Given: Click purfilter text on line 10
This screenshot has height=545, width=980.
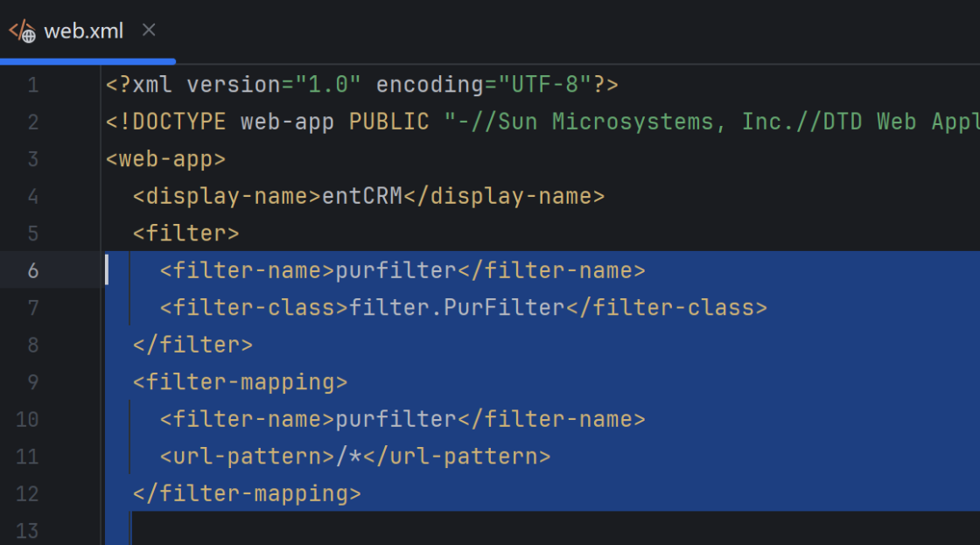Looking at the screenshot, I should pos(395,420).
